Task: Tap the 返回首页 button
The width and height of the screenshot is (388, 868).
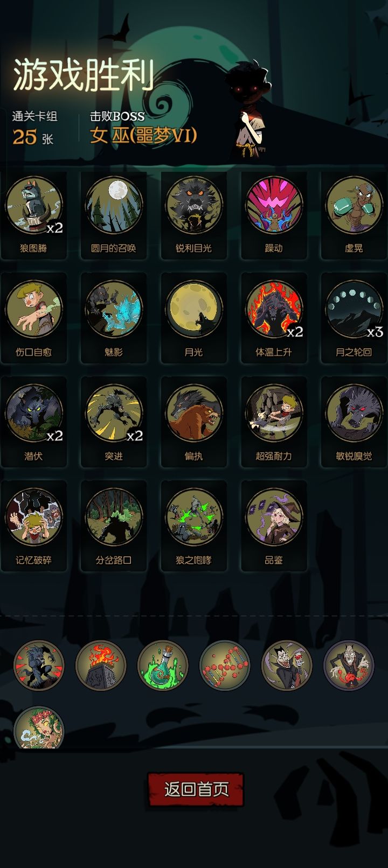Action: point(196,789)
